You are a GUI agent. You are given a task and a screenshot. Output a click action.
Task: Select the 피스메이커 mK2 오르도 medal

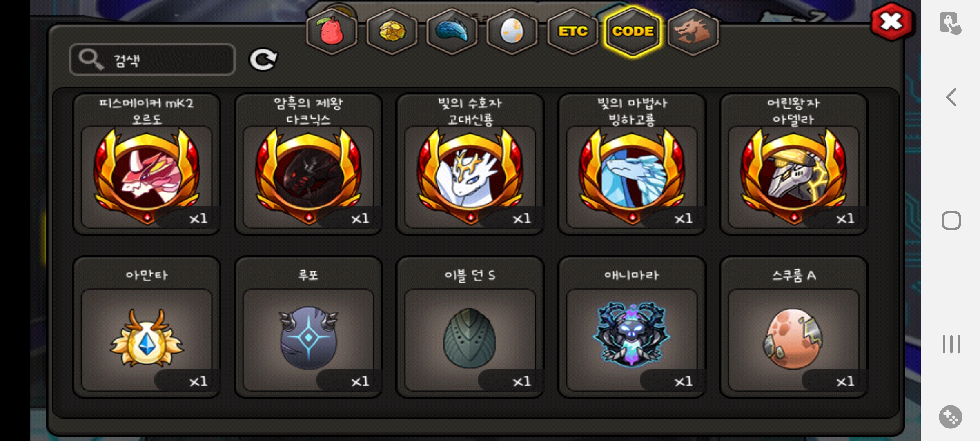coord(147,164)
